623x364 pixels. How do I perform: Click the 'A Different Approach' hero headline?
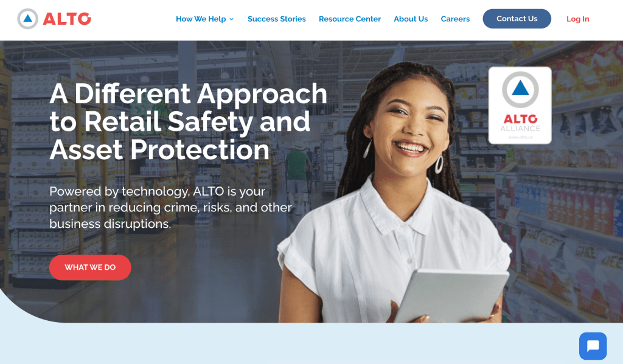(x=189, y=122)
